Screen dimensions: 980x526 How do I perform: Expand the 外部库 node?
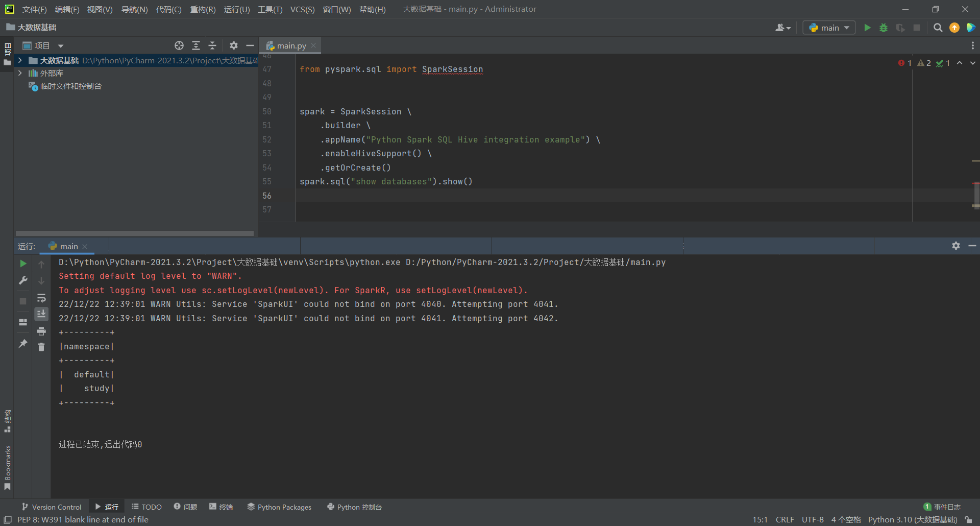[x=19, y=73]
